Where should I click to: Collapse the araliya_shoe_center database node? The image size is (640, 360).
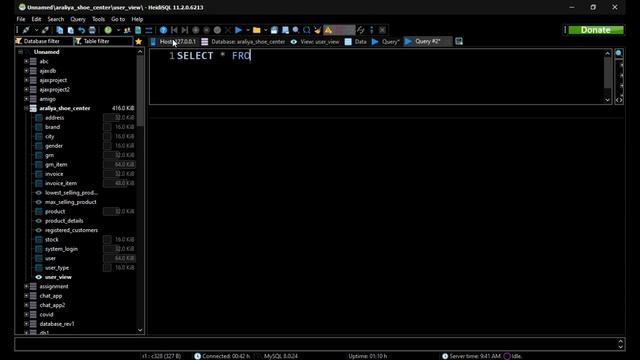(x=26, y=108)
